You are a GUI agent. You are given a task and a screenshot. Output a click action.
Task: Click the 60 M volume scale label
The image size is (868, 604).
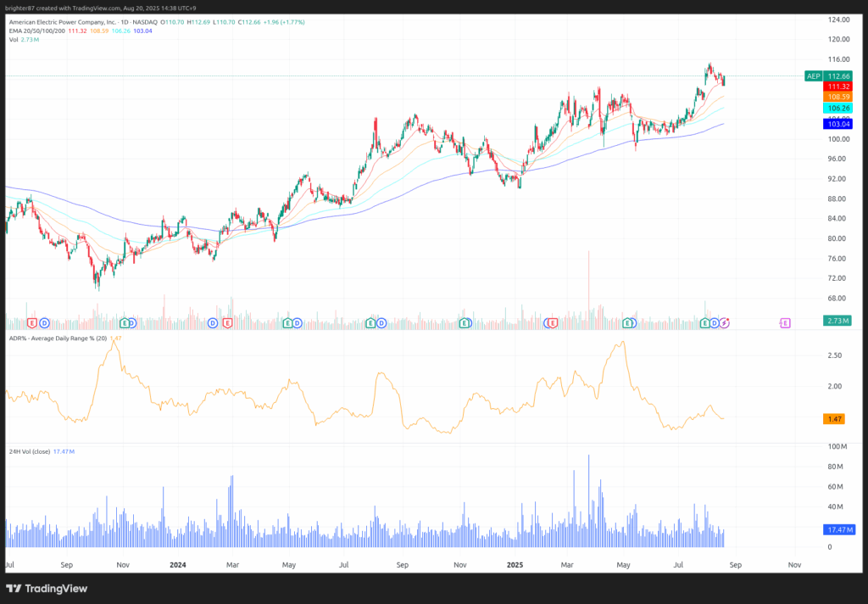[x=835, y=487]
